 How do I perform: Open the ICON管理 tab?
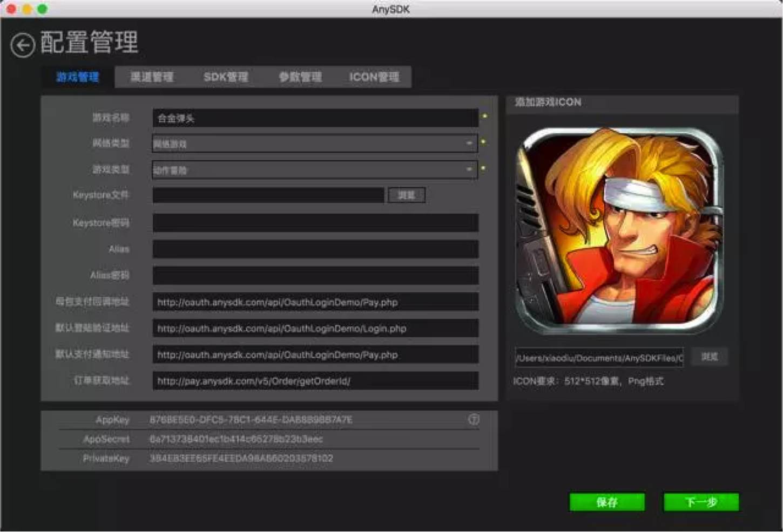click(x=374, y=77)
